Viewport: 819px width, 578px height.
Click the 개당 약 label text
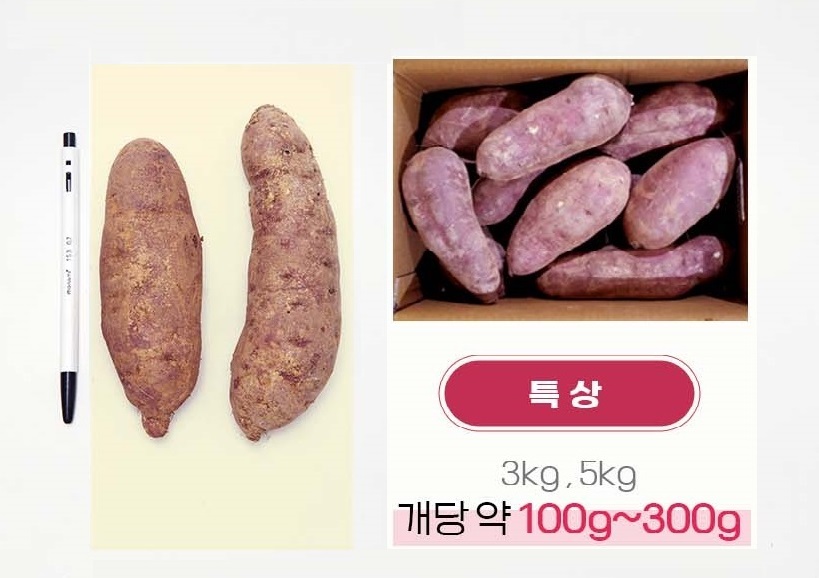click(453, 519)
